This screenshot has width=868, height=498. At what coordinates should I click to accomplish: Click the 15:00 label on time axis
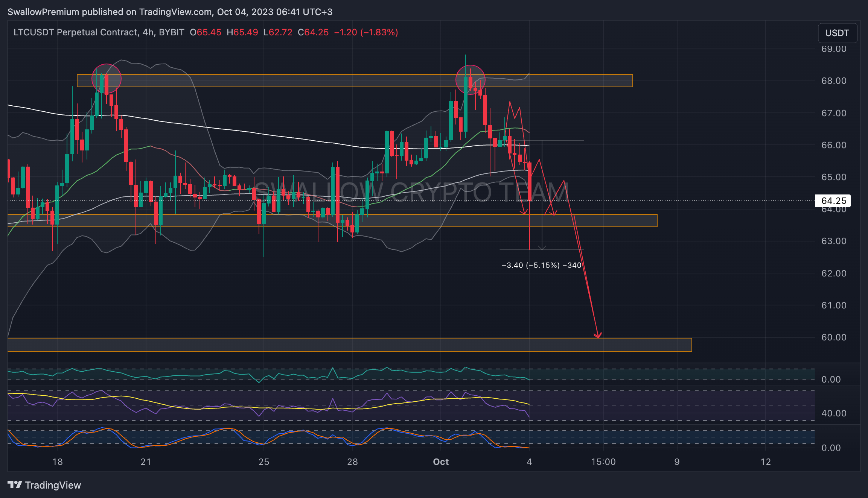(x=603, y=462)
